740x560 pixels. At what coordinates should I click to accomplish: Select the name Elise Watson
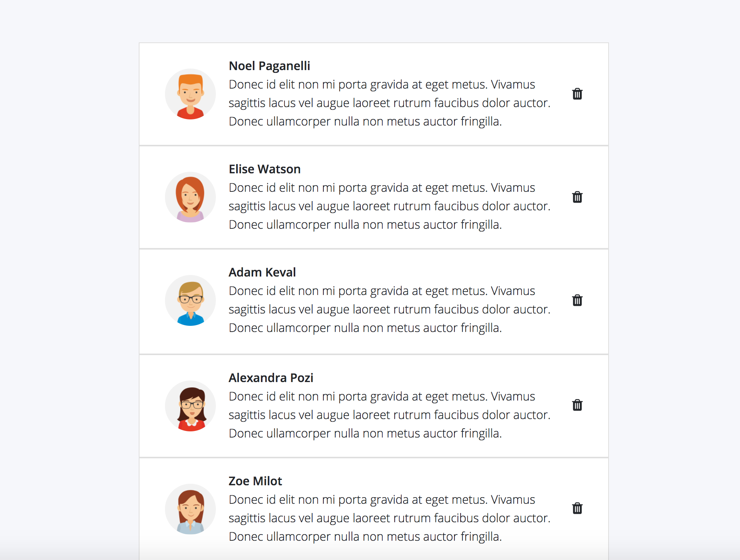[x=264, y=169]
